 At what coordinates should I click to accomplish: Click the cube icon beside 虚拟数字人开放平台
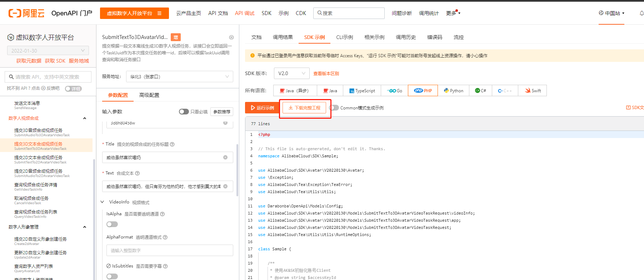coord(11,38)
